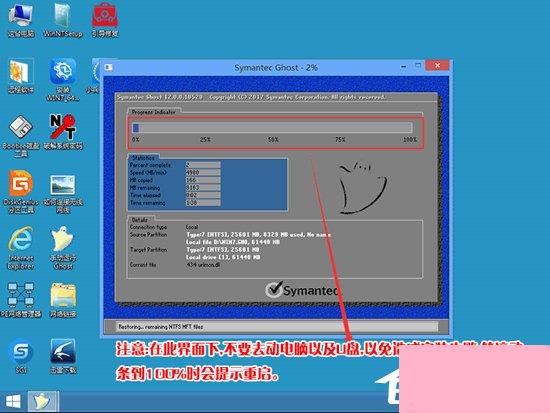This screenshot has height=413, width=550.
Task: Open the network manager desktop icon
Action: (21, 300)
